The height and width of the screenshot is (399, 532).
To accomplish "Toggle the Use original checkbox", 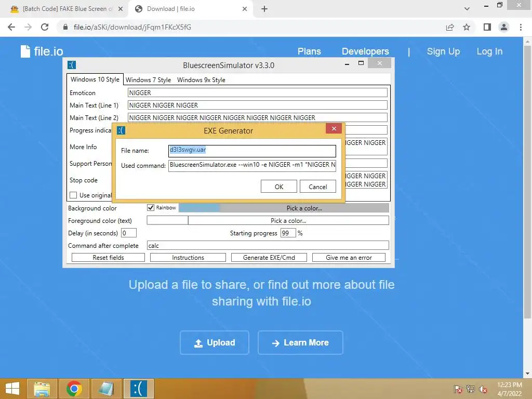I will [73, 195].
